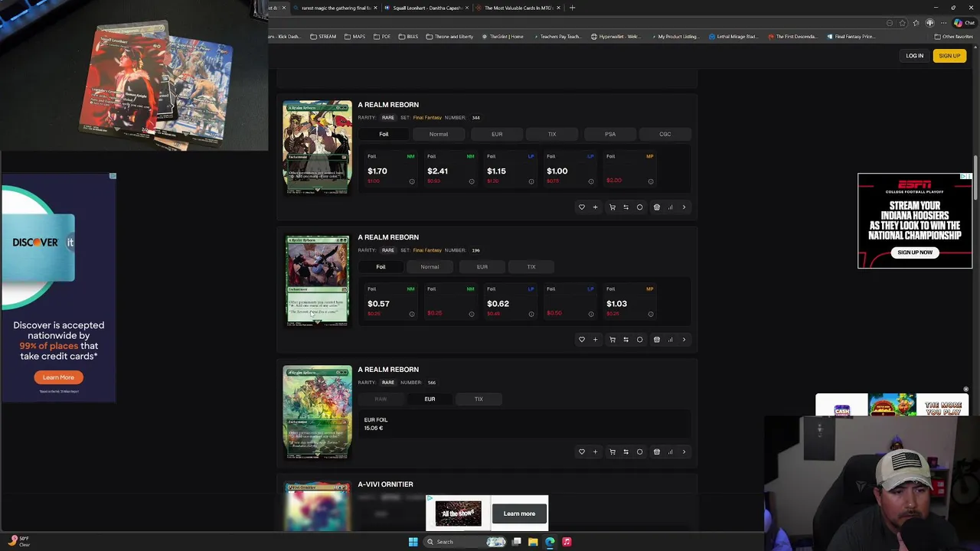Select PSA tab for card 344
The width and height of the screenshot is (980, 551).
pyautogui.click(x=610, y=135)
